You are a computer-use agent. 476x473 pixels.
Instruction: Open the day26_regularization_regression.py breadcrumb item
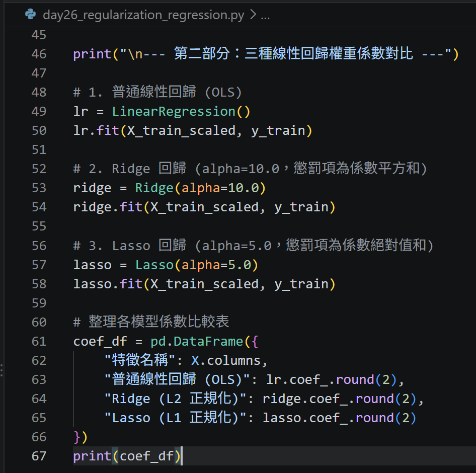coord(143,15)
